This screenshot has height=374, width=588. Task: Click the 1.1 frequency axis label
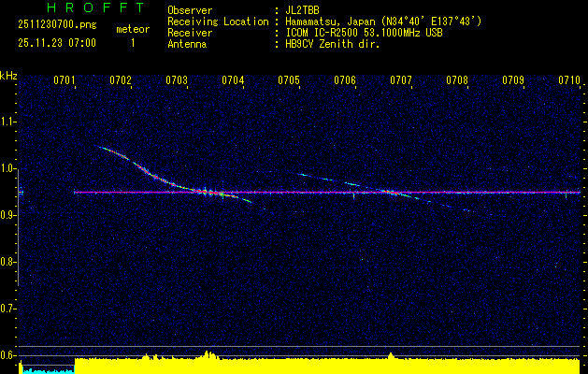point(8,122)
